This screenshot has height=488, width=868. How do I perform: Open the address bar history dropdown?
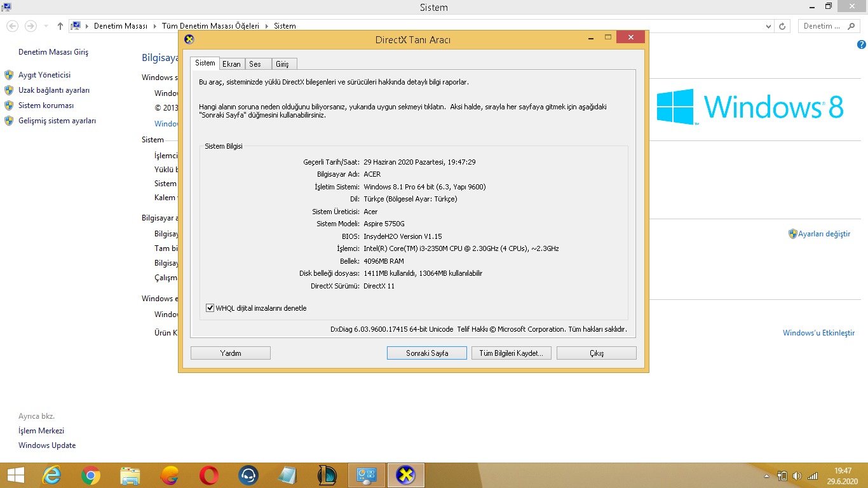[x=768, y=26]
